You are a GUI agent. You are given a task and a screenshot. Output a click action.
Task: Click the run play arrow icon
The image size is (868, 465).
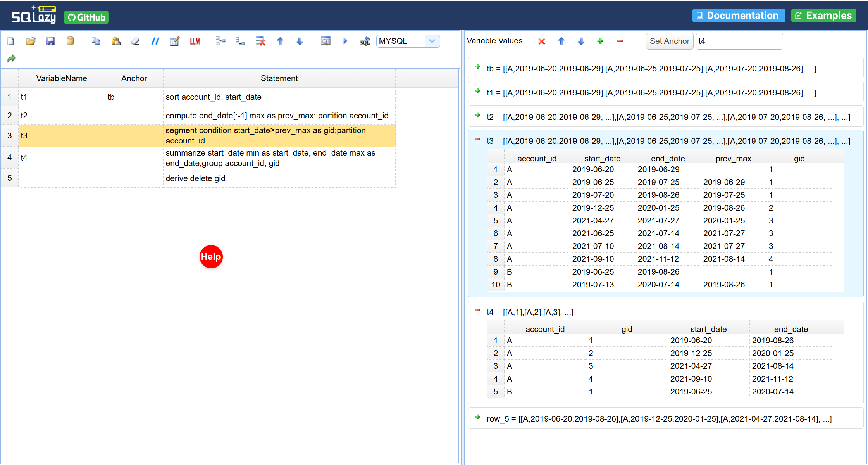click(345, 41)
